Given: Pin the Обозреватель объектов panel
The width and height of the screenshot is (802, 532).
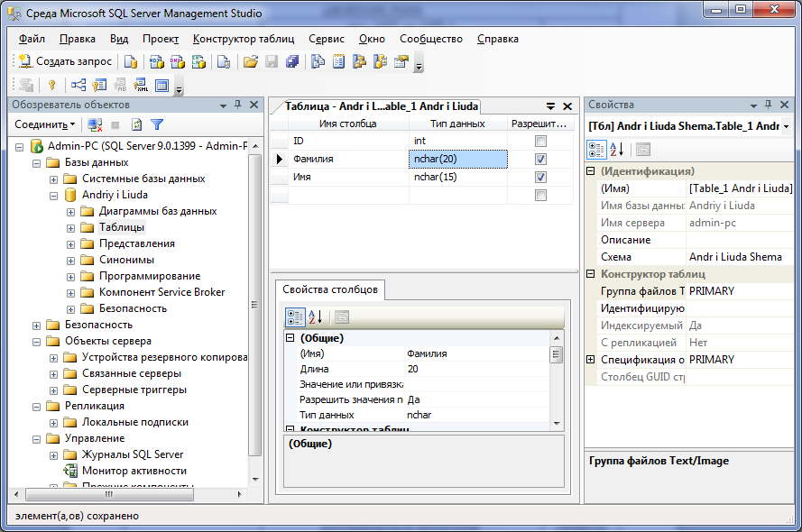Looking at the screenshot, I should 238,105.
